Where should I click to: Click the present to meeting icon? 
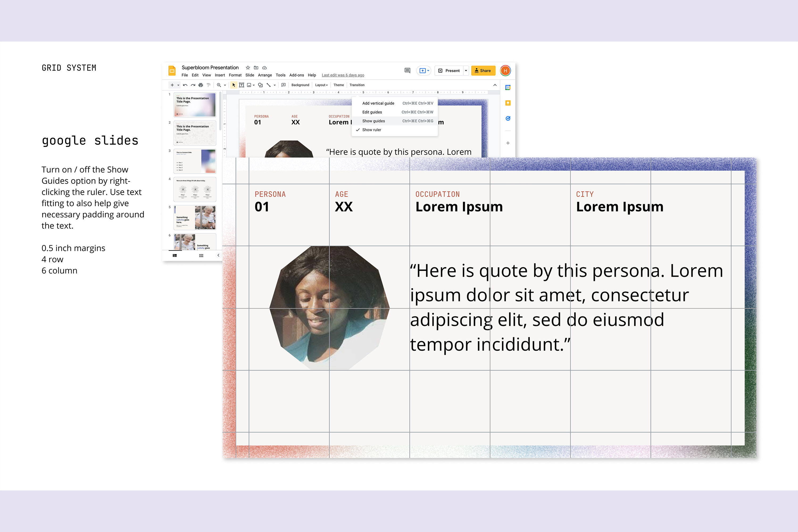point(422,70)
